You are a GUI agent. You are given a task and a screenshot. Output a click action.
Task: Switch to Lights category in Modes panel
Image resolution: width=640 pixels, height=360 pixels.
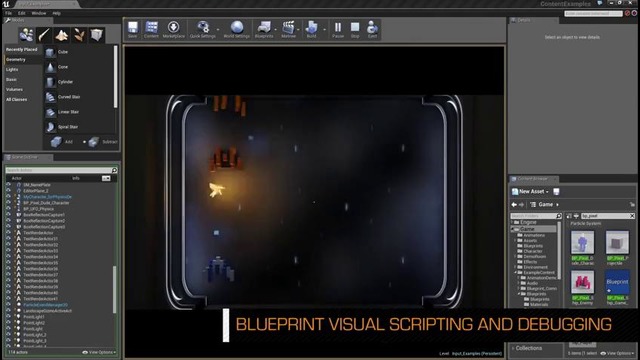pos(12,69)
